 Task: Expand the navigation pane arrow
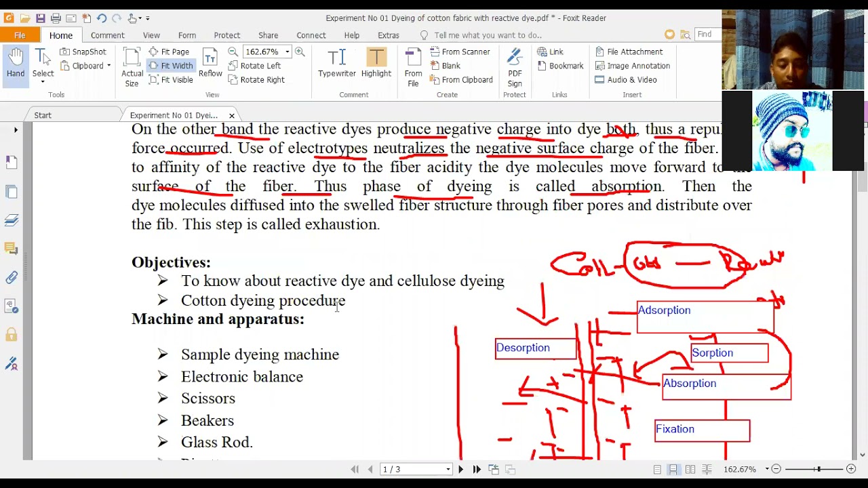tap(16, 130)
